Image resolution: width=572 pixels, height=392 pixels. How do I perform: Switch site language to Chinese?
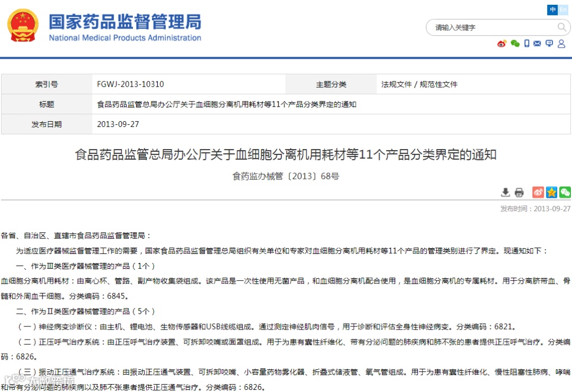pyautogui.click(x=552, y=10)
